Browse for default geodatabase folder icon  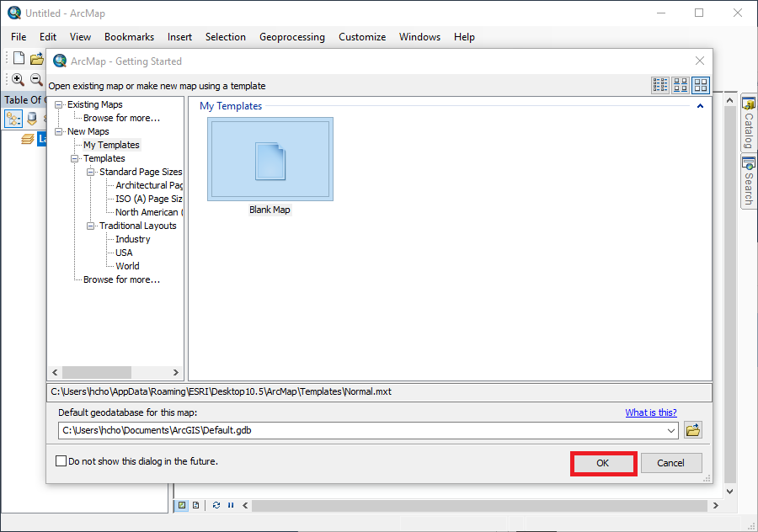(x=693, y=430)
